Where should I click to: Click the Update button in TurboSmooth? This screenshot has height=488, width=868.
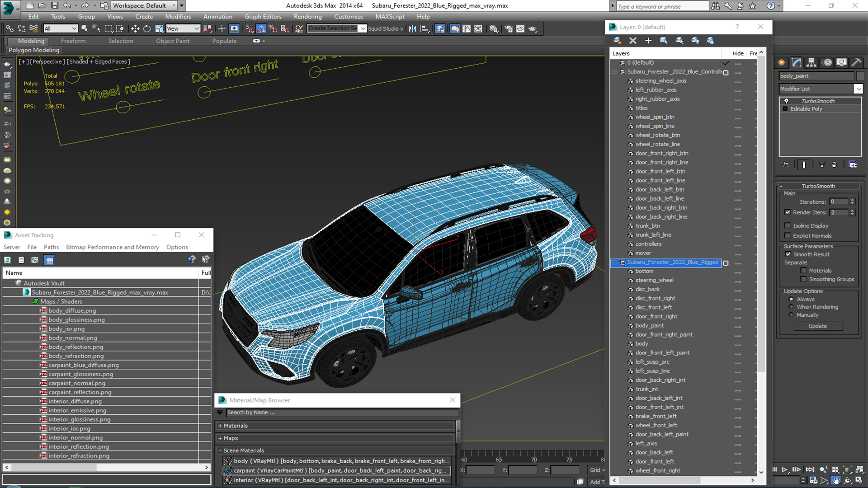[818, 326]
